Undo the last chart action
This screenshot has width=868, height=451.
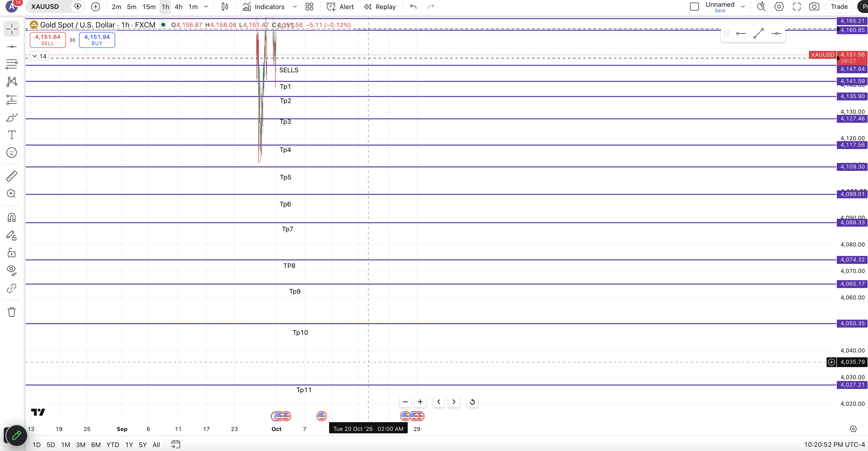point(413,7)
